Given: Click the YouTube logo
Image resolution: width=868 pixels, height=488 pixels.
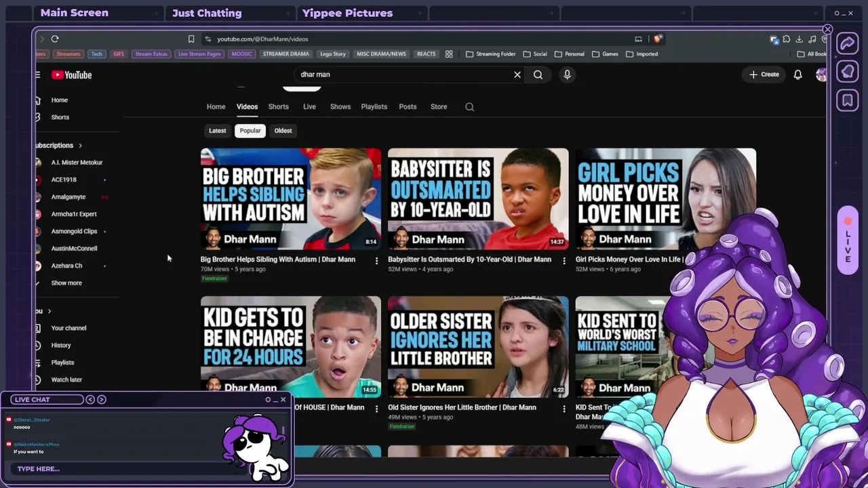Looking at the screenshot, I should coord(71,75).
